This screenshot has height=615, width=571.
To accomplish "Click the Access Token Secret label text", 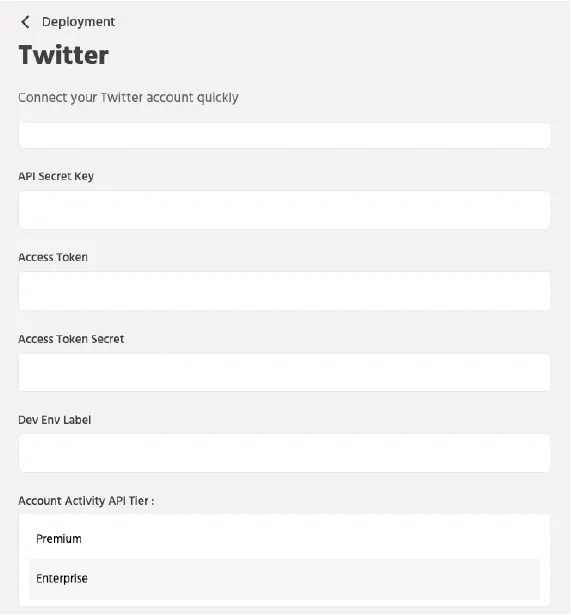I will click(71, 339).
